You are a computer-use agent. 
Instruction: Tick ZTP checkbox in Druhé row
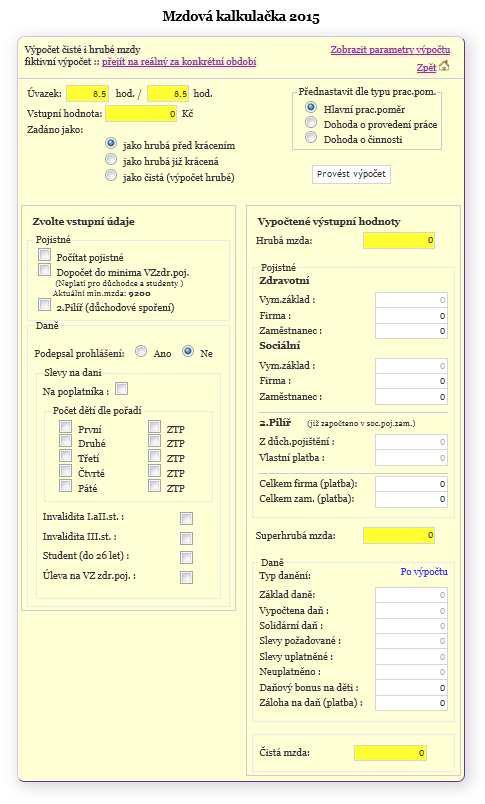click(x=154, y=441)
